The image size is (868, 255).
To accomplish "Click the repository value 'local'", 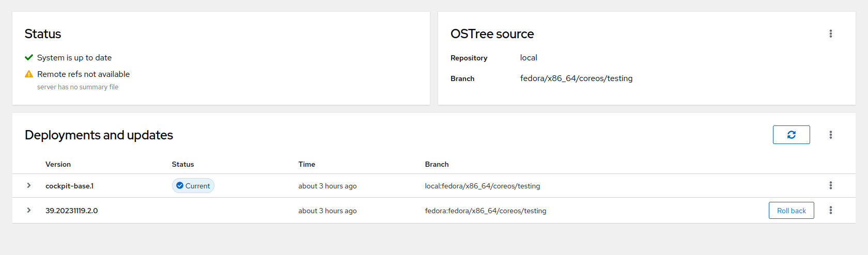I will 528,58.
